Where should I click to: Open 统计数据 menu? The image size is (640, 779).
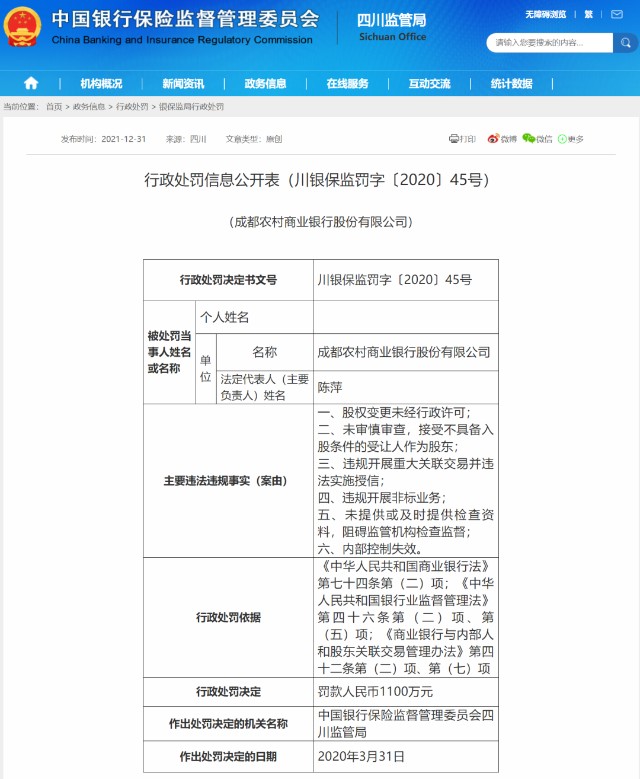(511, 83)
